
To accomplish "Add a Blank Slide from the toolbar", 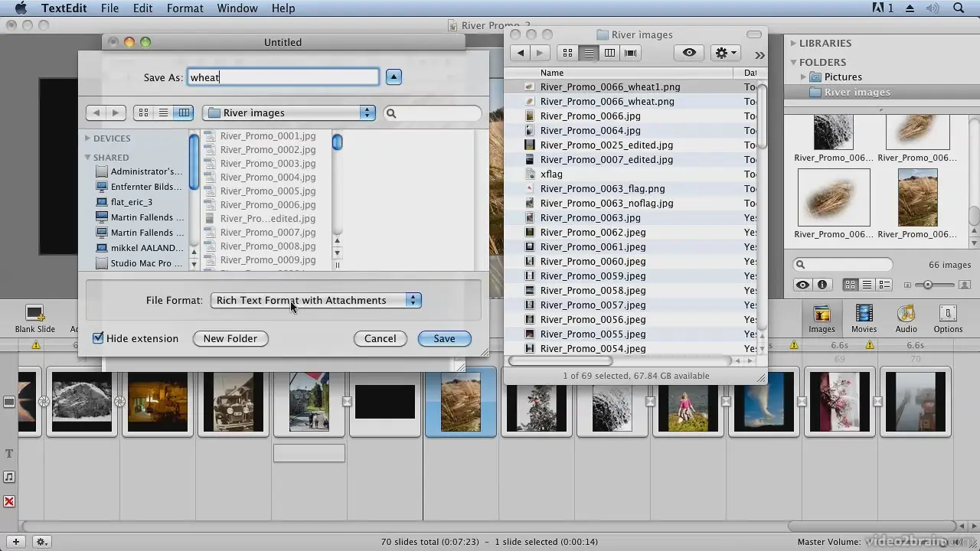I will click(34, 314).
